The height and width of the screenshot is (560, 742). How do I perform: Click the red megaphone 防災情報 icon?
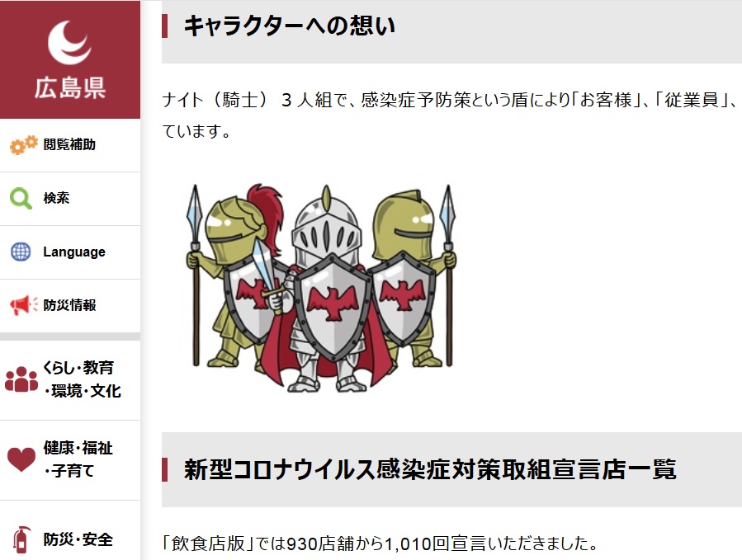[24, 305]
